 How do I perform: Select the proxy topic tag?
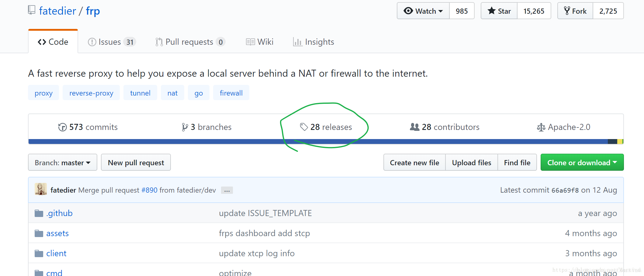[43, 93]
